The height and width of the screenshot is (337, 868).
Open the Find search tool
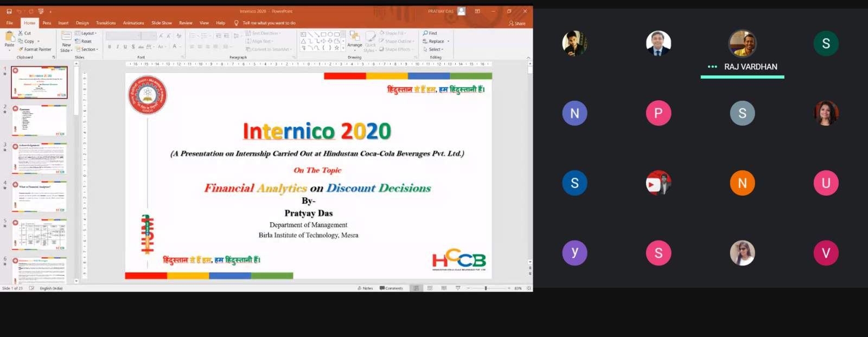click(x=430, y=33)
